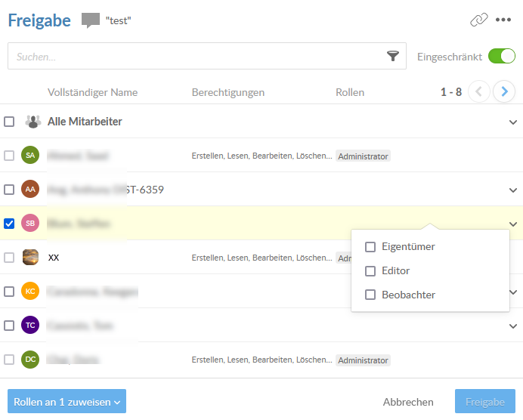Screen dimensions: 523x420
Task: Click the blue Freigabe share button
Action: 485,401
